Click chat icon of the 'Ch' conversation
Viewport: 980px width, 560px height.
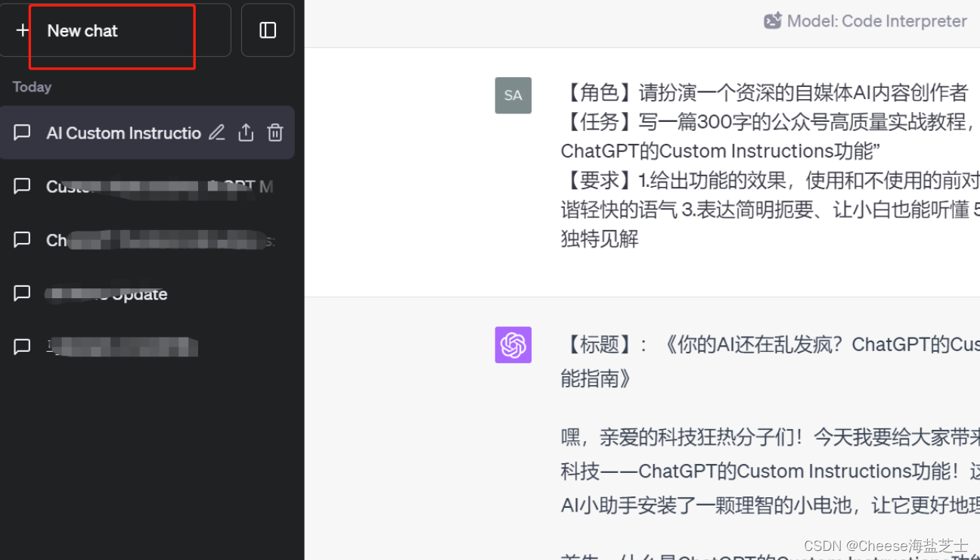pos(23,240)
